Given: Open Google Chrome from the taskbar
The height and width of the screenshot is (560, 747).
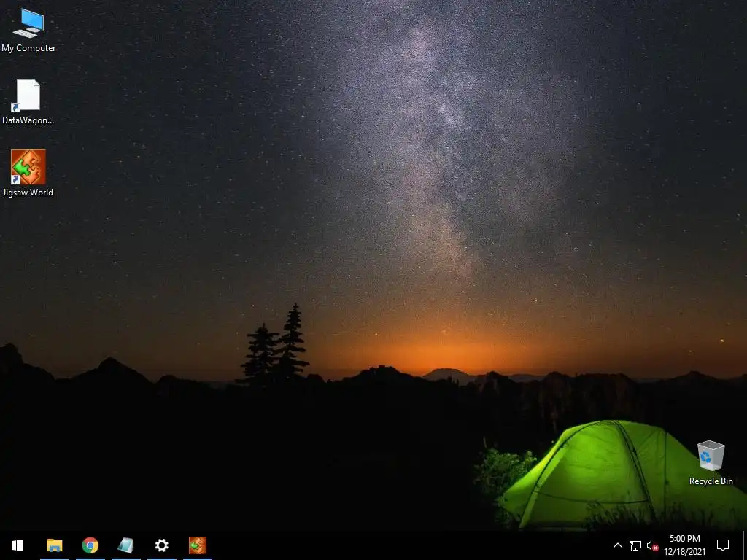Looking at the screenshot, I should coord(90,545).
